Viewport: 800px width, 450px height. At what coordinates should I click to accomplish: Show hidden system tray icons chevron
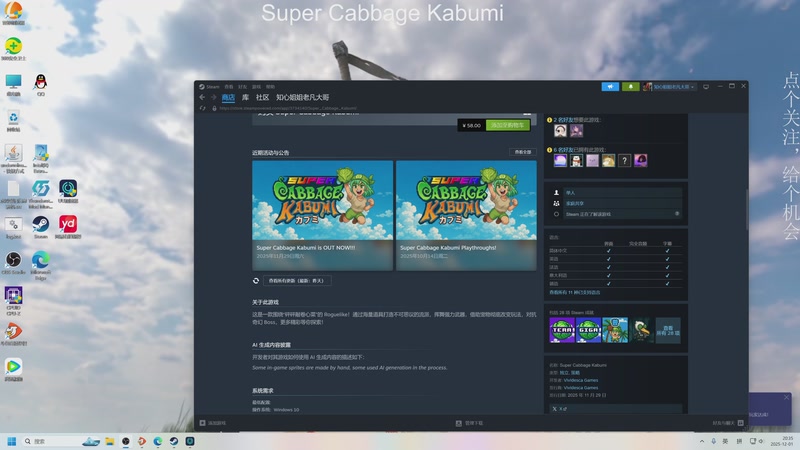tap(702, 441)
